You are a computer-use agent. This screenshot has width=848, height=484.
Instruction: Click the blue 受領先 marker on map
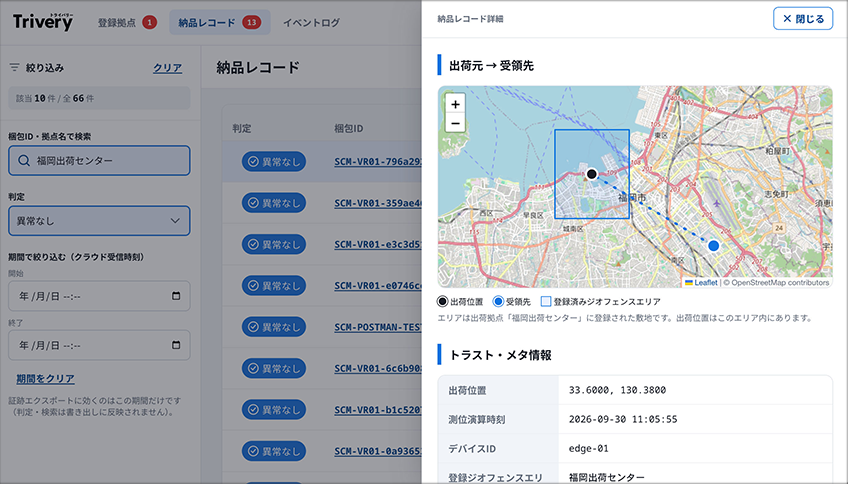(714, 246)
